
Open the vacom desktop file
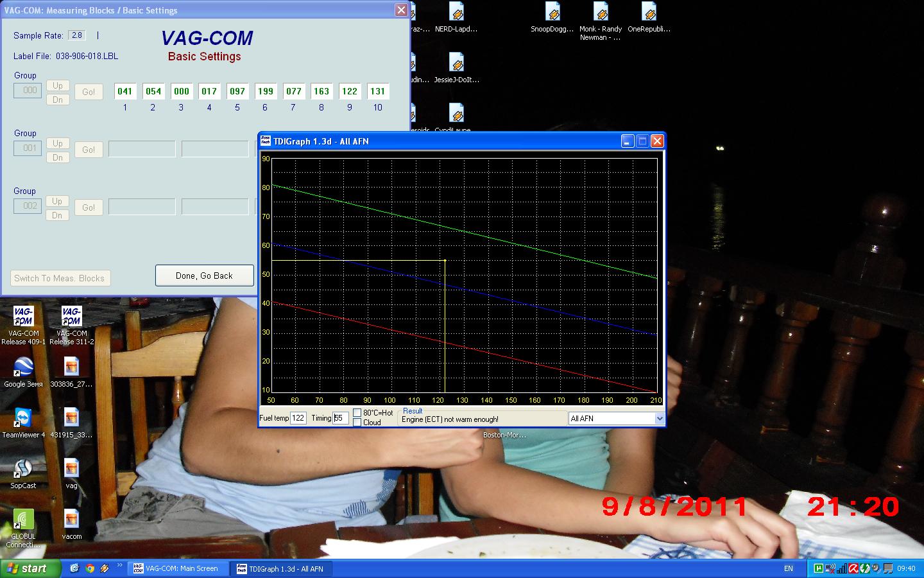(71, 525)
